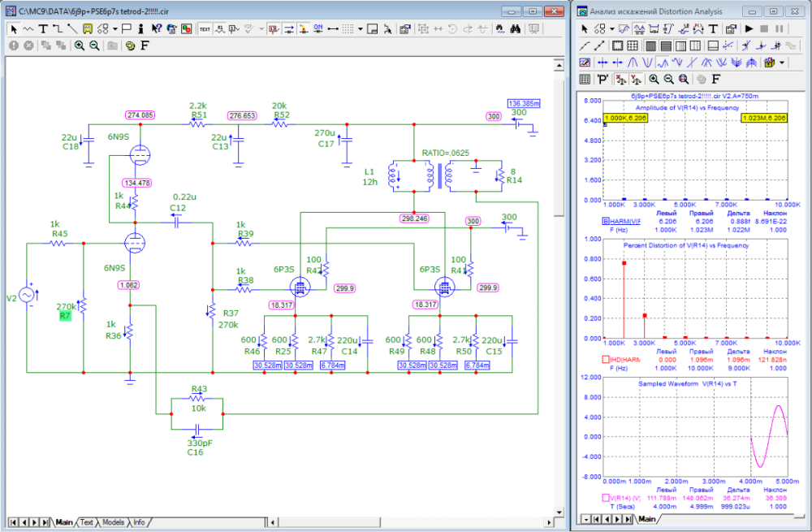Select the diagonal wire drawing tool

[72, 28]
